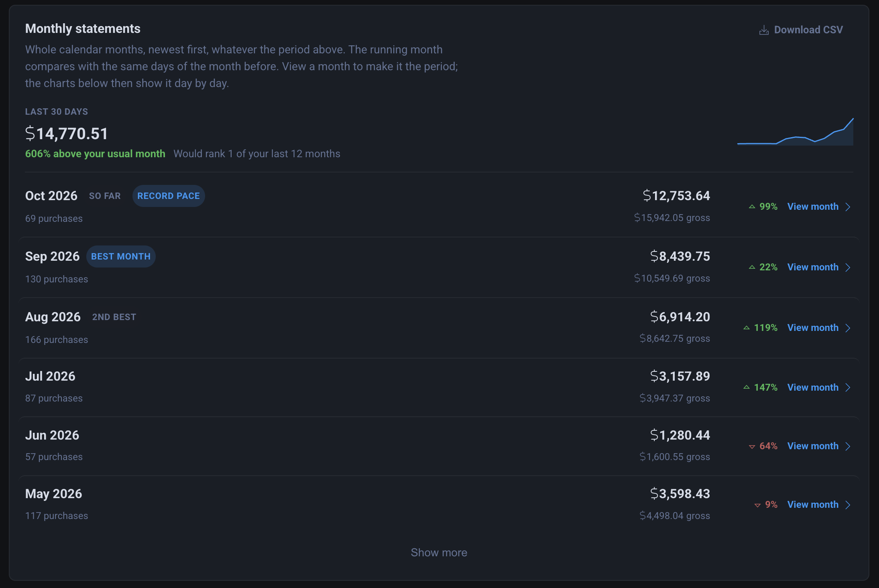Click the Monthly statements heading
Image resolution: width=879 pixels, height=588 pixels.
(83, 28)
